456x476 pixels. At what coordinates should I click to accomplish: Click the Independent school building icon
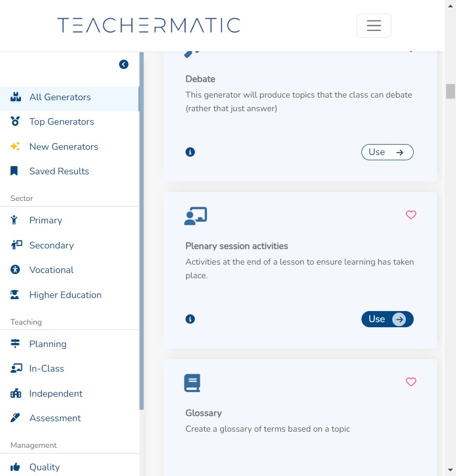16,393
